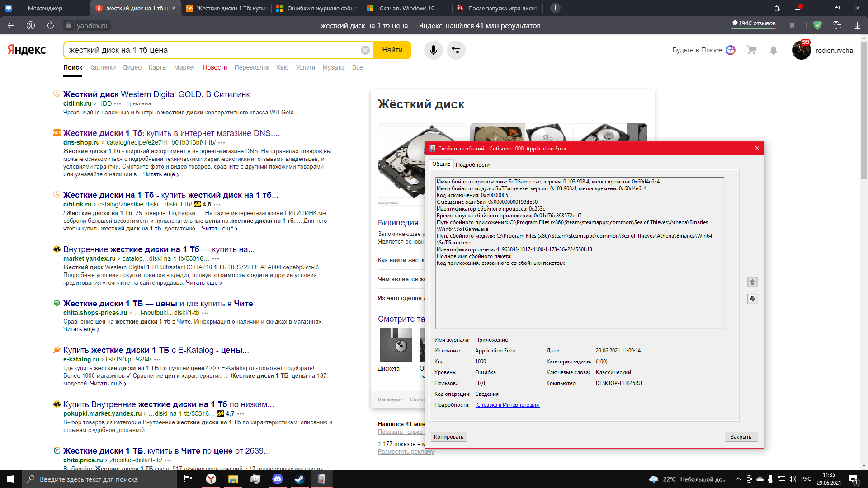Open the Маркет search tab
Image resolution: width=868 pixels, height=488 pixels.
[x=184, y=67]
